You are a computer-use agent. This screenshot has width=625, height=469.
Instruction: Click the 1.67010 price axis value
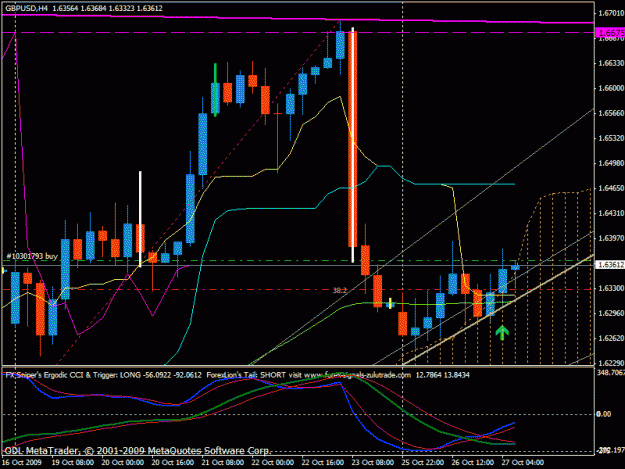pos(611,13)
